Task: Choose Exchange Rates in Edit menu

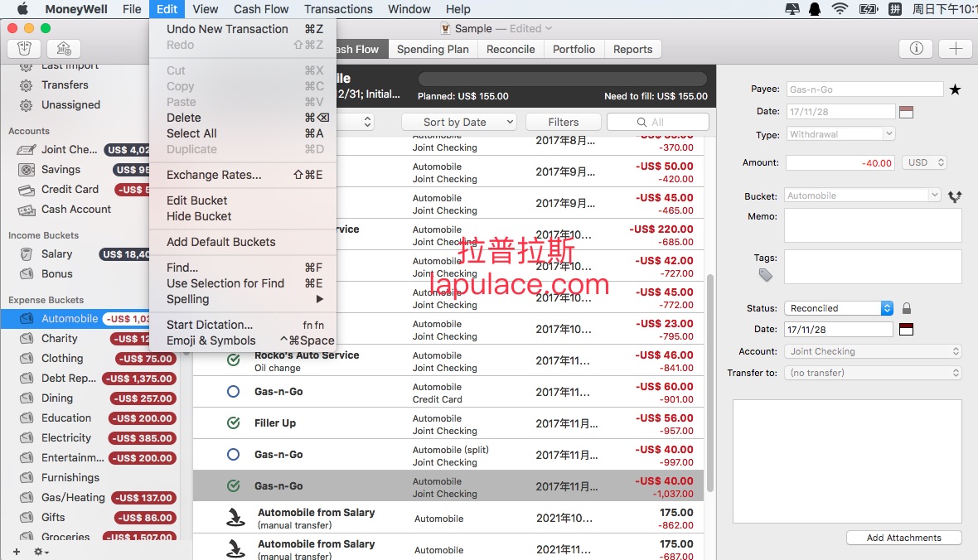Action: click(243, 176)
